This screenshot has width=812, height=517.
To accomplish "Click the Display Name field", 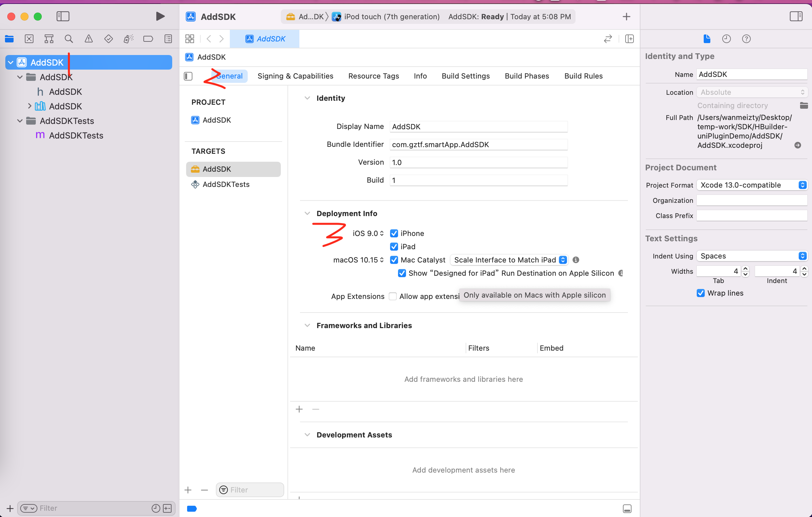I will click(479, 127).
